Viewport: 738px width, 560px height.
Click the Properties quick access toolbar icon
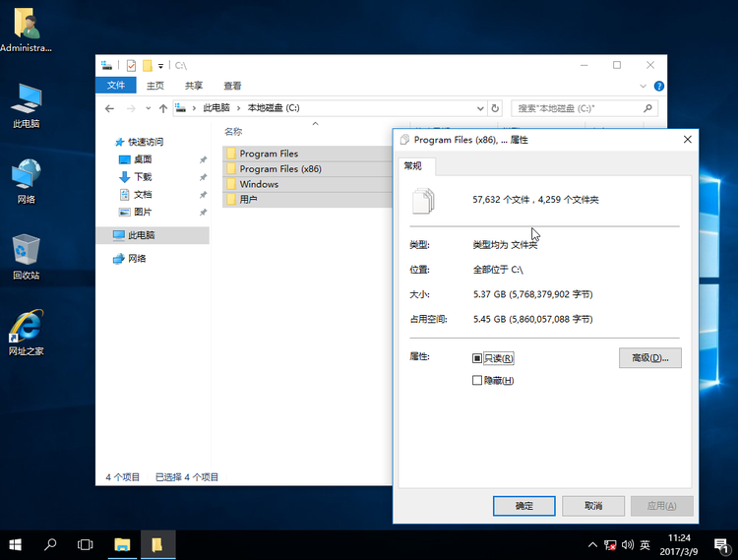point(131,65)
